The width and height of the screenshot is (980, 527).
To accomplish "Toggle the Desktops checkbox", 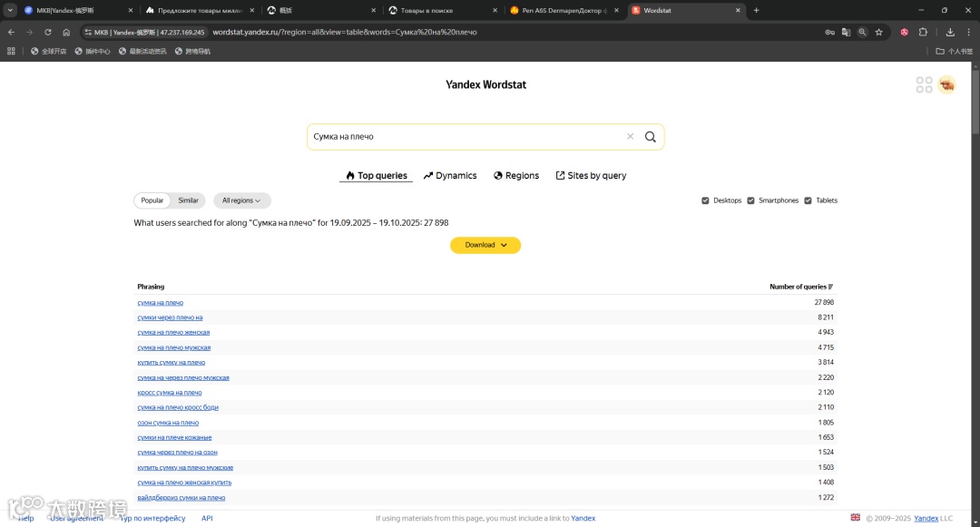I will tap(705, 200).
